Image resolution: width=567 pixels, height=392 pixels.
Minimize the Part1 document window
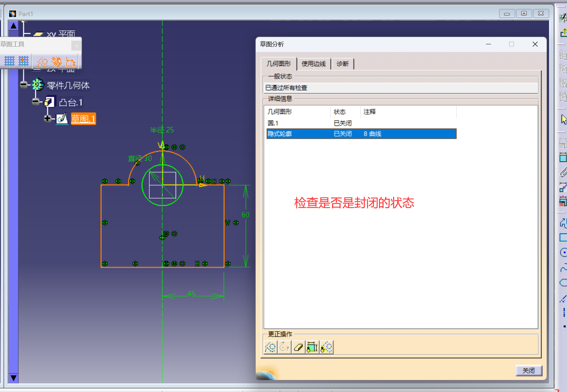point(507,13)
